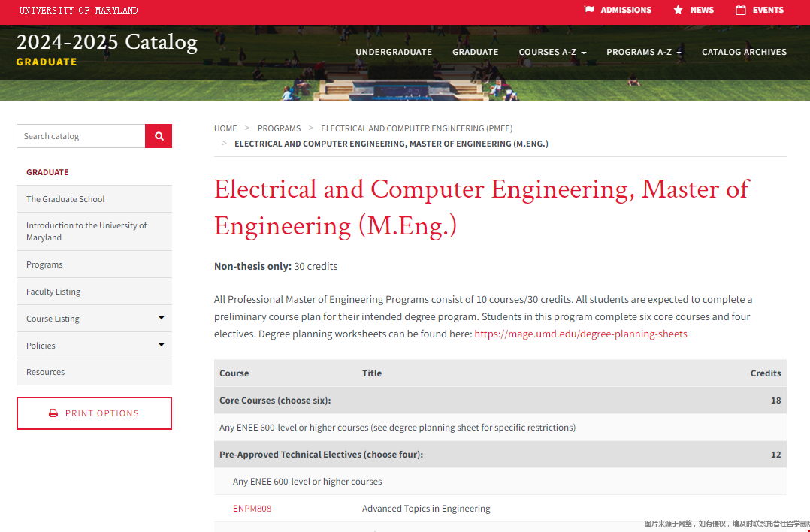Click the Core Courses (choose six) row
Screen dimensions: 810x532
[x=500, y=401]
